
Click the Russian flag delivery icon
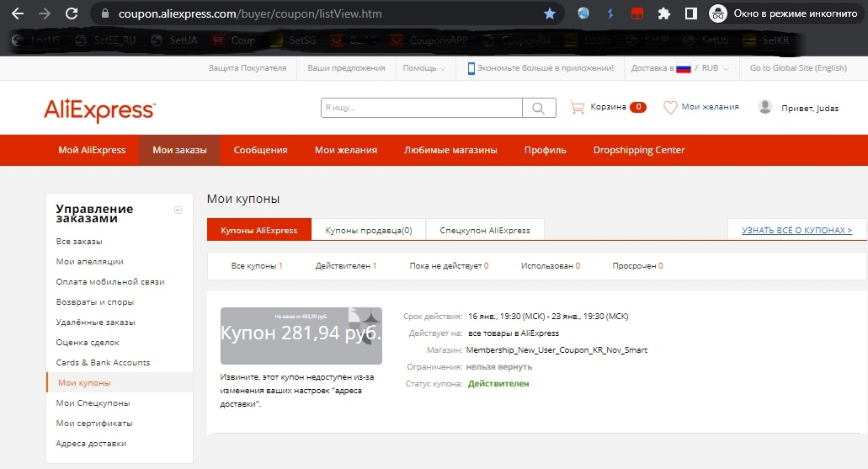tap(684, 68)
